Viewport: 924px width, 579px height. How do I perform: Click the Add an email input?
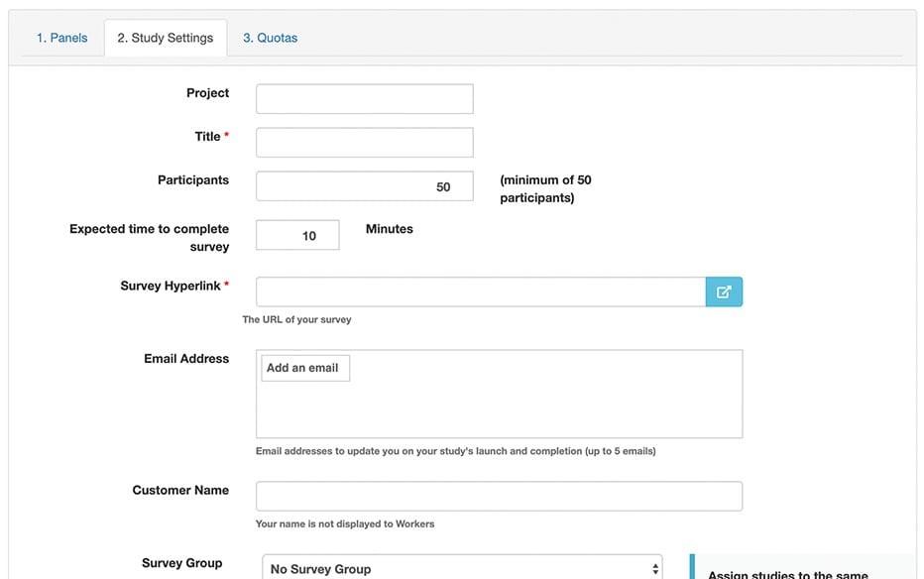(x=305, y=368)
